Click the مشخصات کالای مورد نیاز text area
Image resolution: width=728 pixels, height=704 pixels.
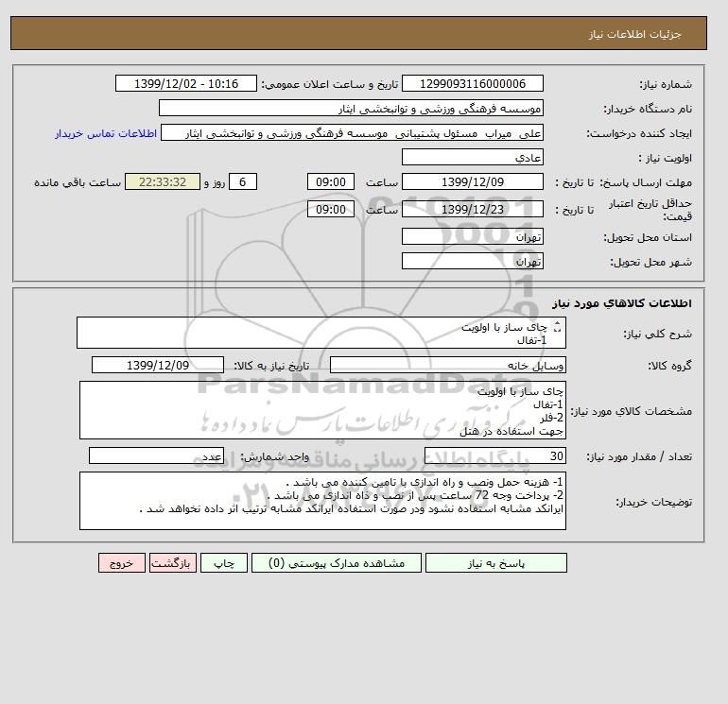(322, 410)
